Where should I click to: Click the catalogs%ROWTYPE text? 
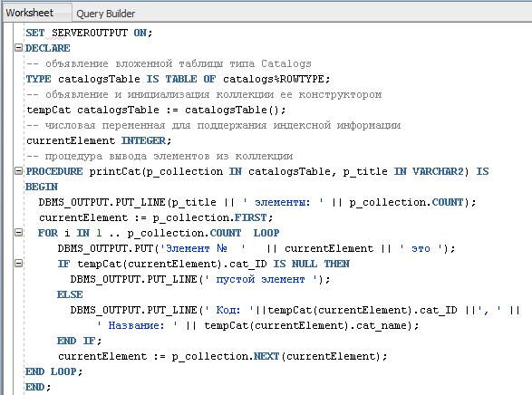tap(274, 79)
